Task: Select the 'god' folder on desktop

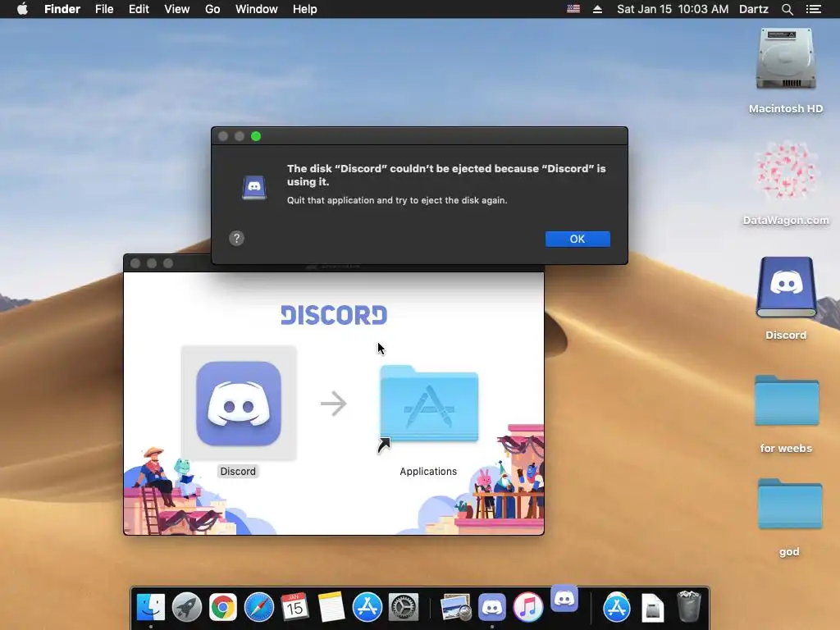Action: tap(790, 504)
